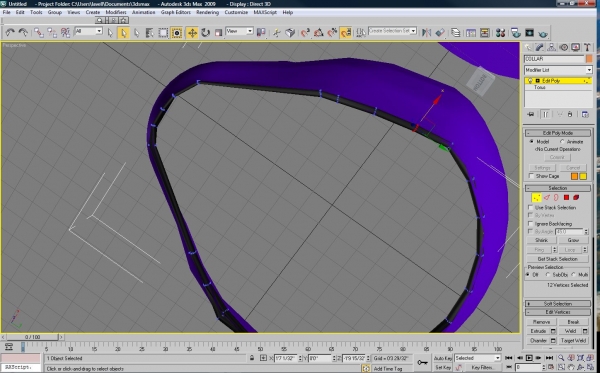
Task: Open Curve Editor toolbar icon
Action: 471,33
